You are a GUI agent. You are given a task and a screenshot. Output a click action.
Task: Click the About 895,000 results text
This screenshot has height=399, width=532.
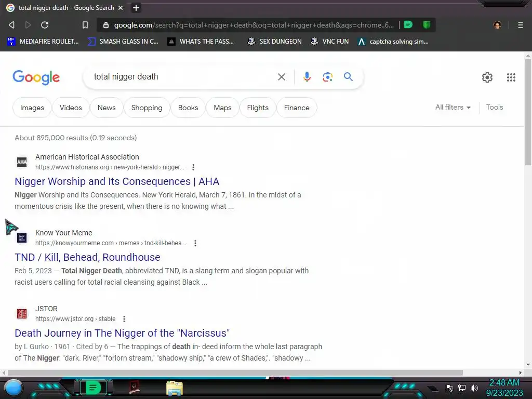tap(76, 138)
